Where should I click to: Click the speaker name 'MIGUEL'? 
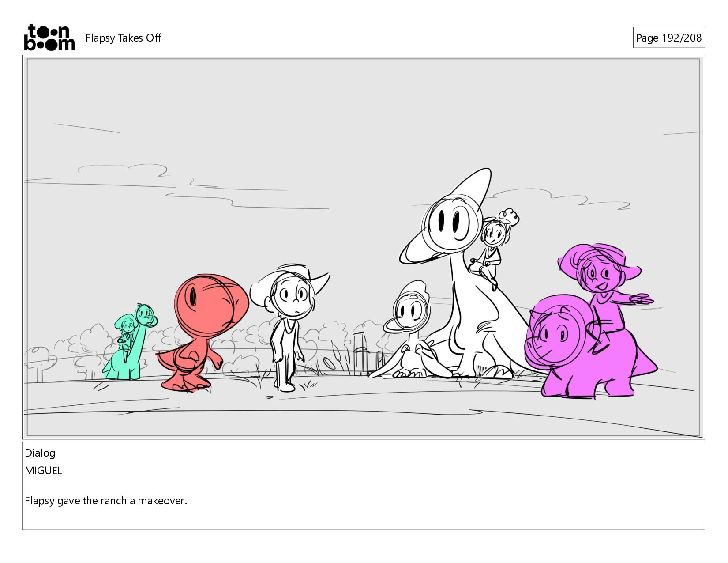[44, 471]
